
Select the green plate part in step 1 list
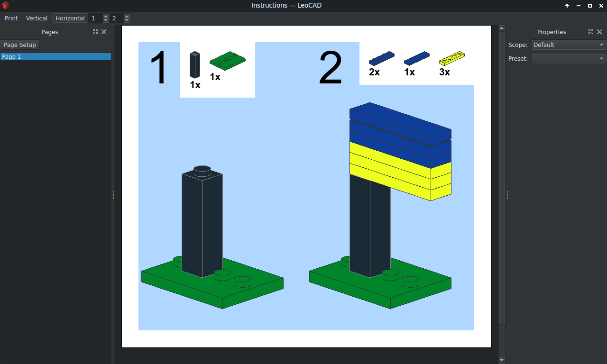228,61
